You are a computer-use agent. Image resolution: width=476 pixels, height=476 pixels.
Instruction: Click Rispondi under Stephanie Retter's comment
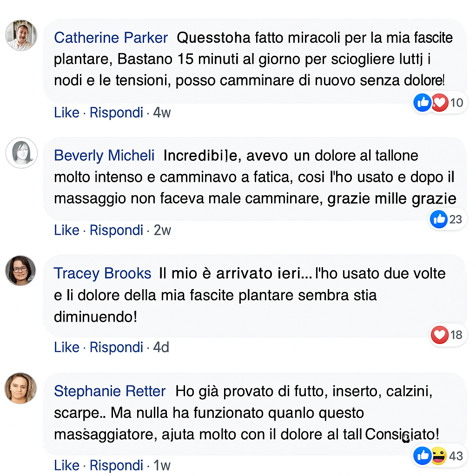(116, 465)
